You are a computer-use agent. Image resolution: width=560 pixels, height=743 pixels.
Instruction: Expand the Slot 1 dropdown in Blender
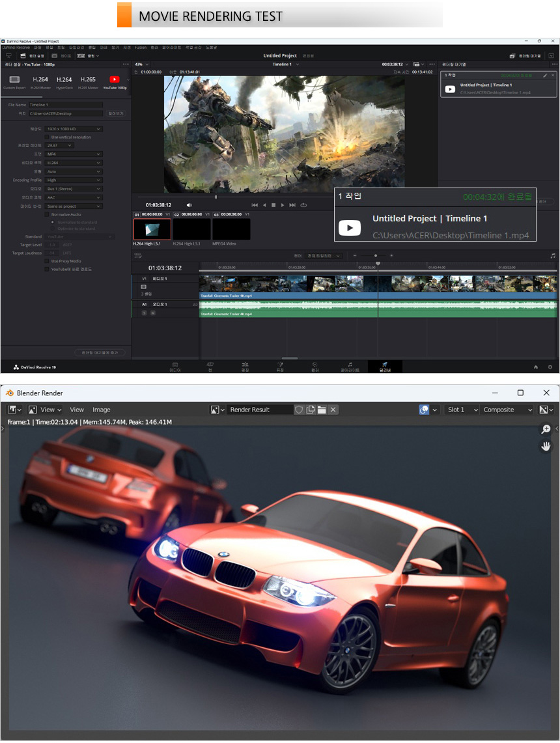462,410
